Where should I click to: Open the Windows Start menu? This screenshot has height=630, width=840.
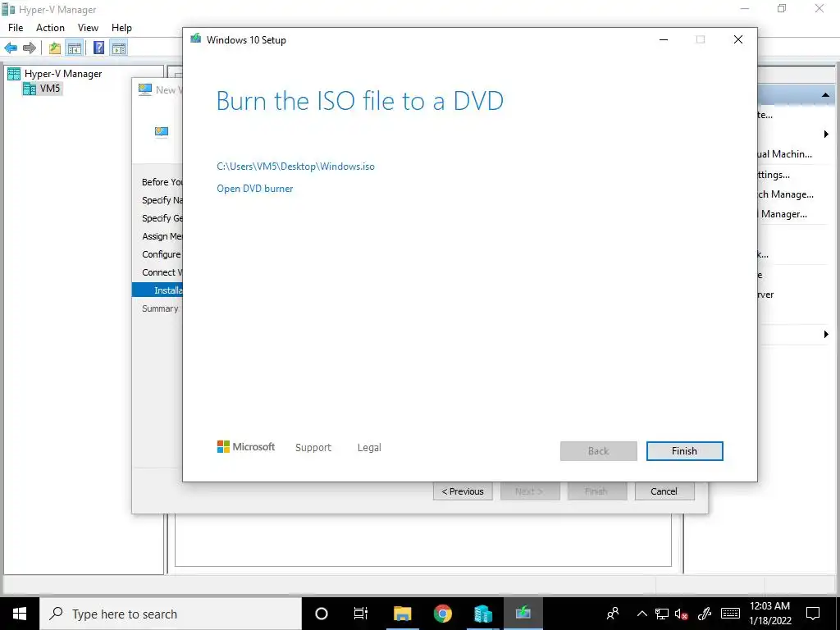20,614
